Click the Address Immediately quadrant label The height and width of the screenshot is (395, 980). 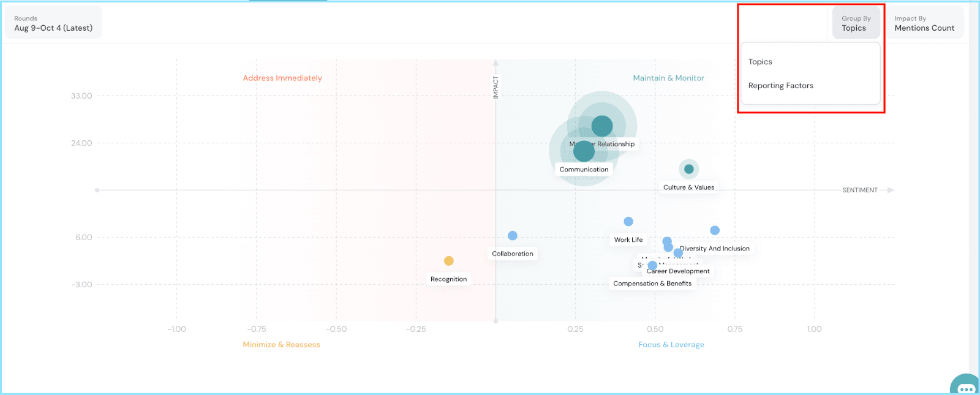(x=282, y=78)
